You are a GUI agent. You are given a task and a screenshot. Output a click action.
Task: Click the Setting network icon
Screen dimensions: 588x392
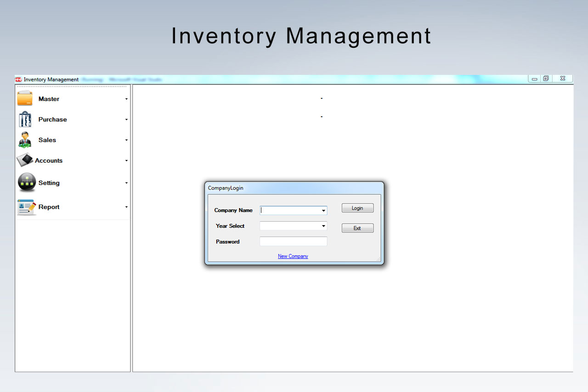(27, 182)
